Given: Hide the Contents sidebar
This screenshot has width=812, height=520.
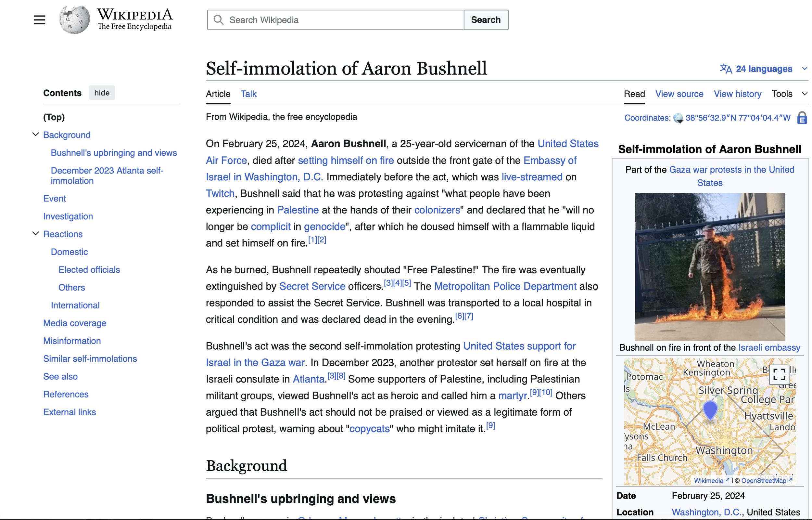Looking at the screenshot, I should [x=102, y=93].
